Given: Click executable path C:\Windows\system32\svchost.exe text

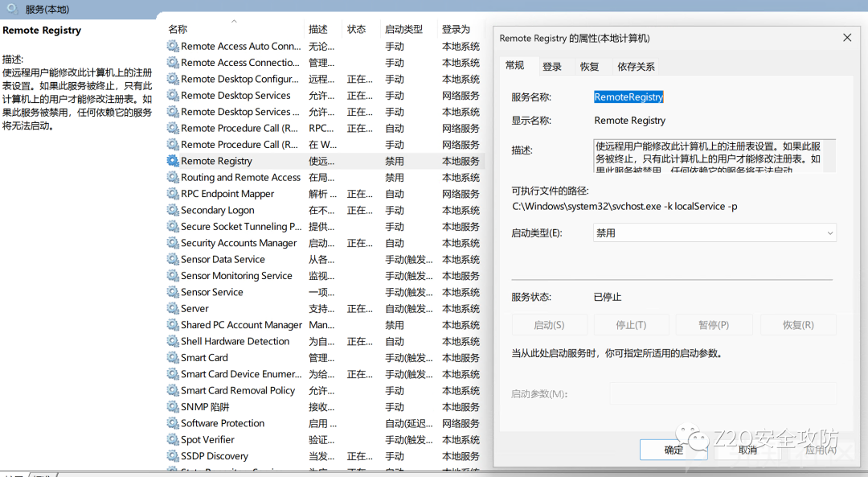Looking at the screenshot, I should coord(624,206).
